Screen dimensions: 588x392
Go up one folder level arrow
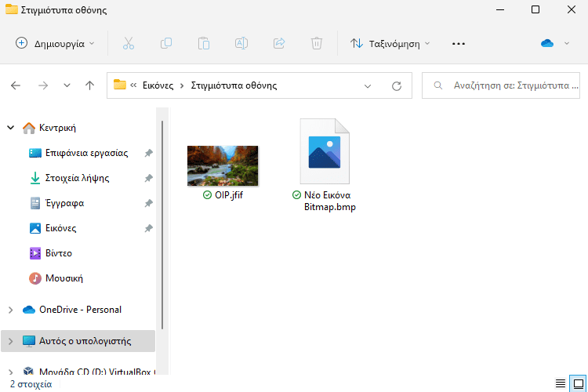pos(89,85)
